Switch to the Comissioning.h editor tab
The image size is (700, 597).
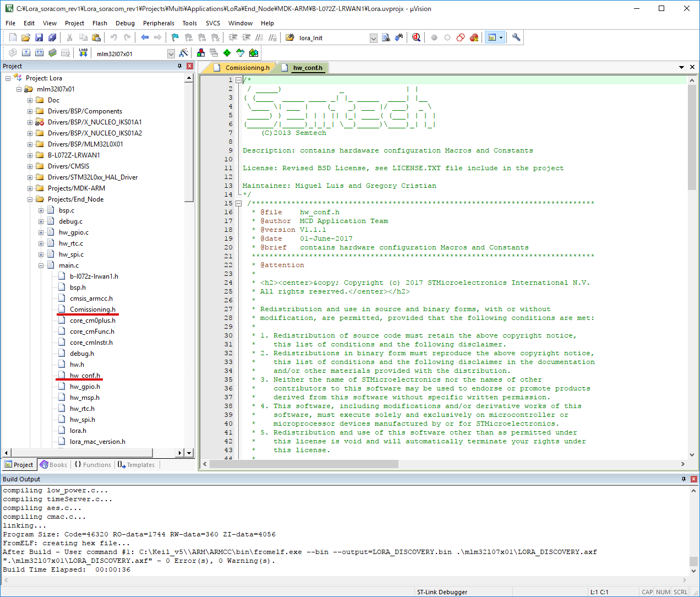click(x=247, y=68)
